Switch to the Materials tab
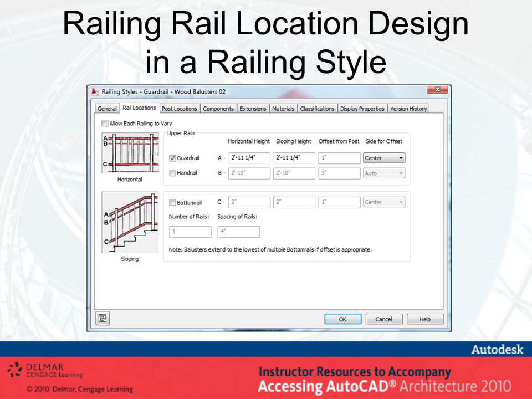 click(283, 109)
